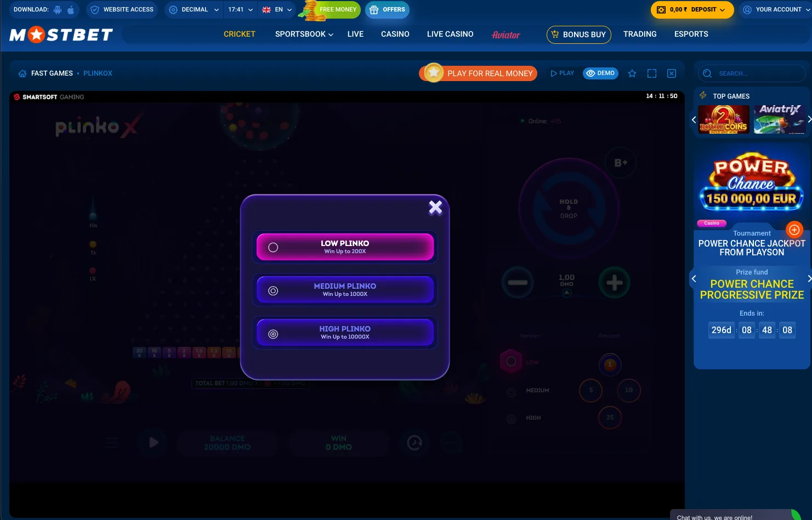Show next top games with right arrow
The height and width of the screenshot is (520, 812).
(809, 119)
